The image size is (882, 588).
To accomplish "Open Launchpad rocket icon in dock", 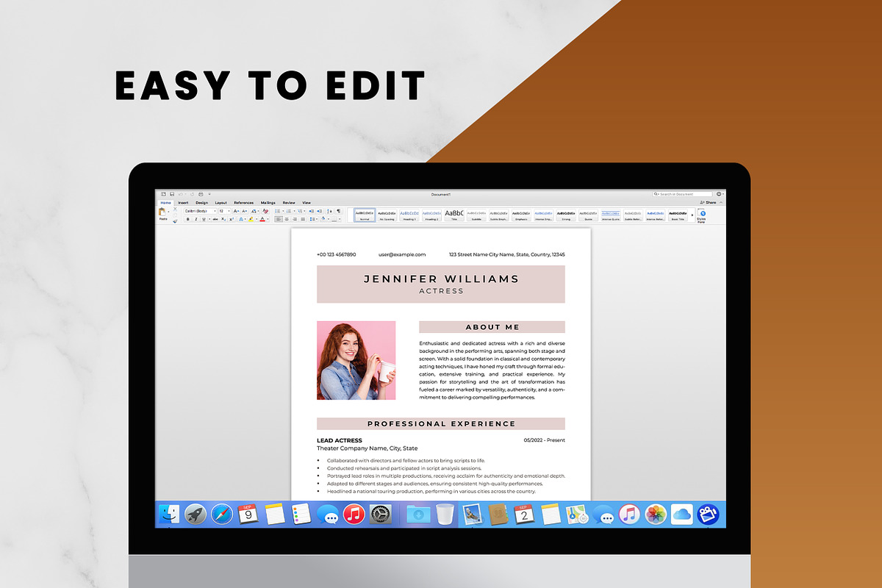I will coord(195,514).
